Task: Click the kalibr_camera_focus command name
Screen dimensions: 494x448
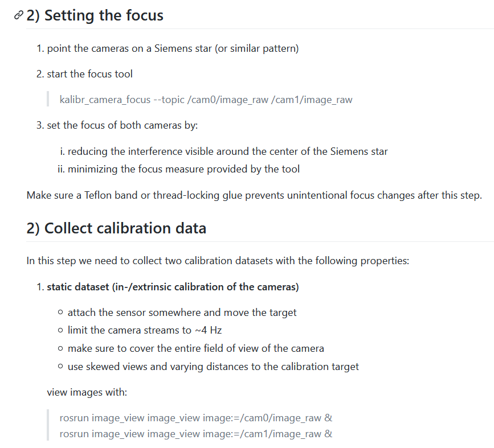Action: [x=105, y=100]
